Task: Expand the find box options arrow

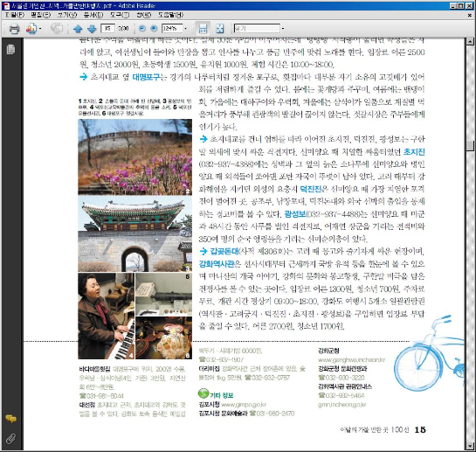Action: coord(283,29)
